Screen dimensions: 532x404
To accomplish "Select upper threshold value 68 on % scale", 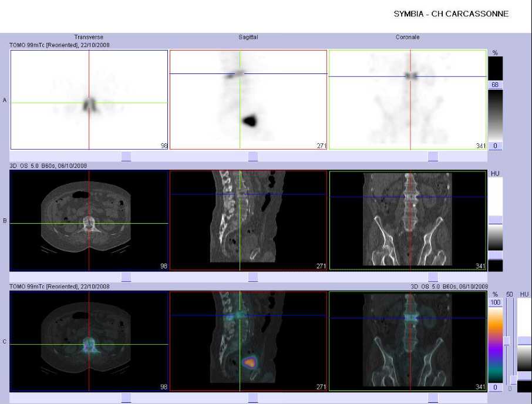I will pyautogui.click(x=495, y=85).
